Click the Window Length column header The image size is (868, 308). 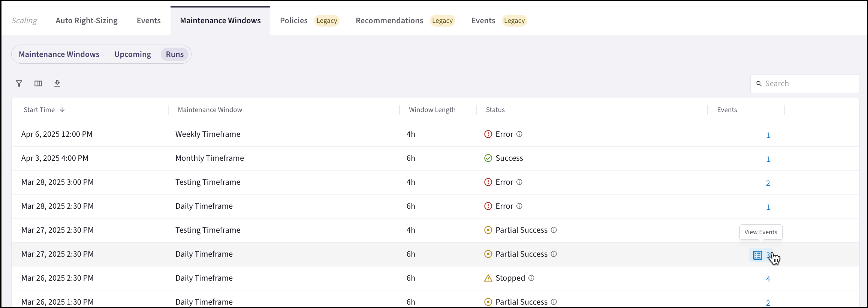click(x=432, y=110)
